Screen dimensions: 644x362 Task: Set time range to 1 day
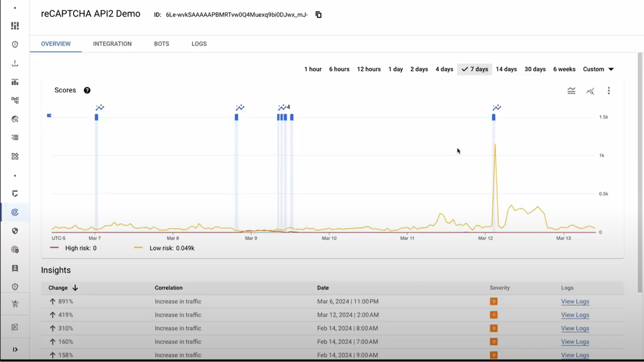coord(396,69)
